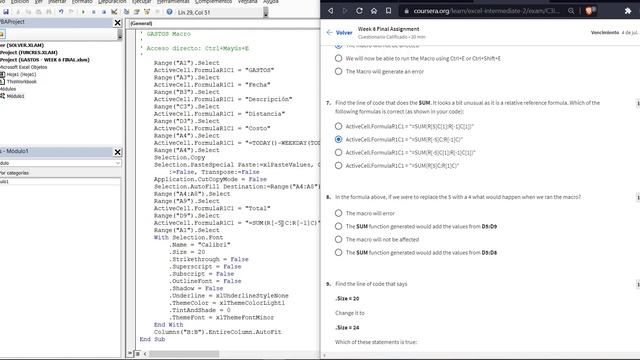
Task: Reload the Coursera page
Action: [x=359, y=11]
